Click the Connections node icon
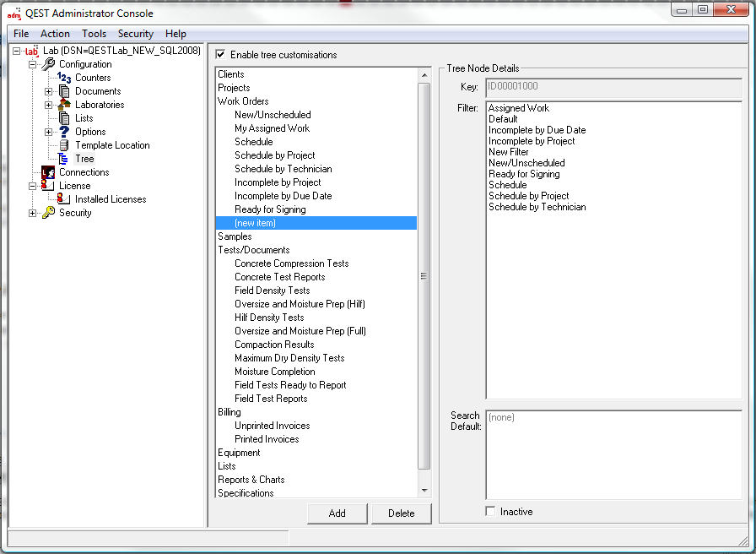 pos(48,172)
